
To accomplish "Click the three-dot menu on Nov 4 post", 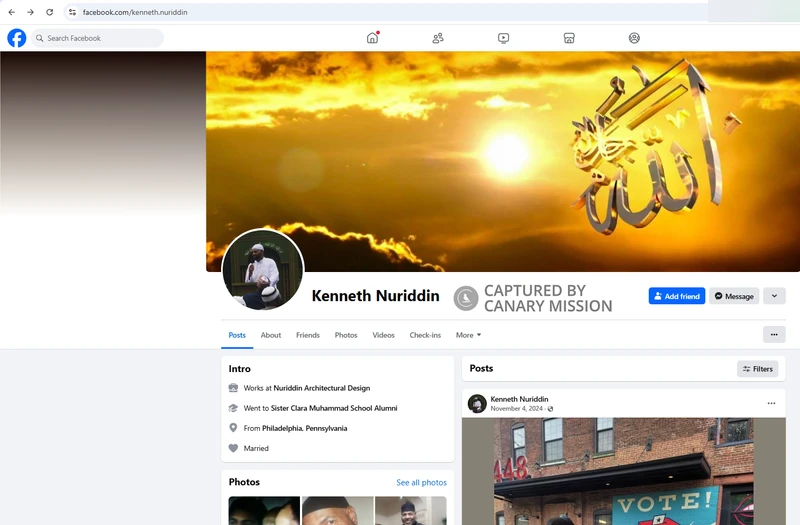I will 771,403.
